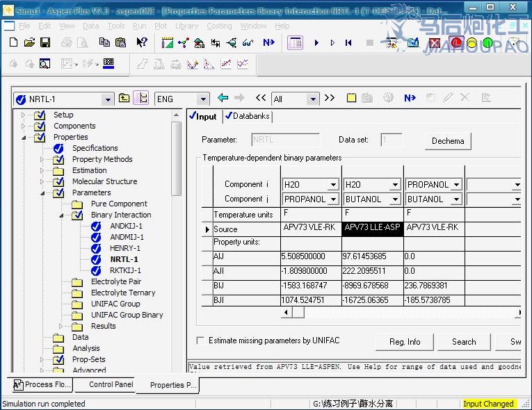This screenshot has height=410, width=532.
Task: Open the UNIFAC Group folder
Action: 115,304
